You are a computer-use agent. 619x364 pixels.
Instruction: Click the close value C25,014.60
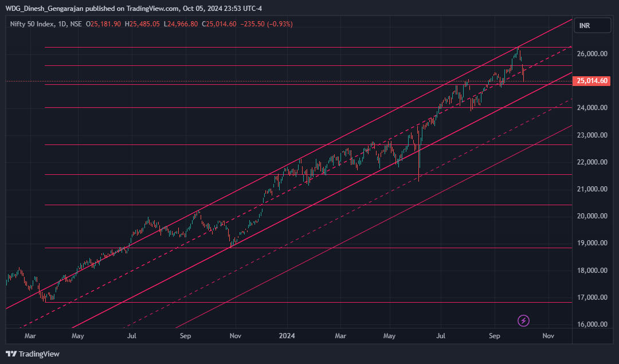point(219,24)
